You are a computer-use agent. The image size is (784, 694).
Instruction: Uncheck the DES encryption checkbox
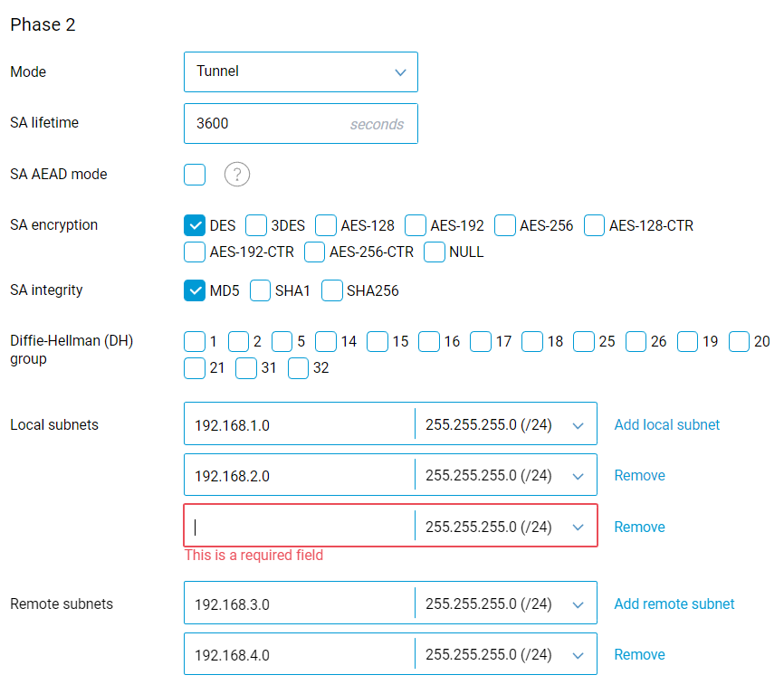click(x=195, y=225)
